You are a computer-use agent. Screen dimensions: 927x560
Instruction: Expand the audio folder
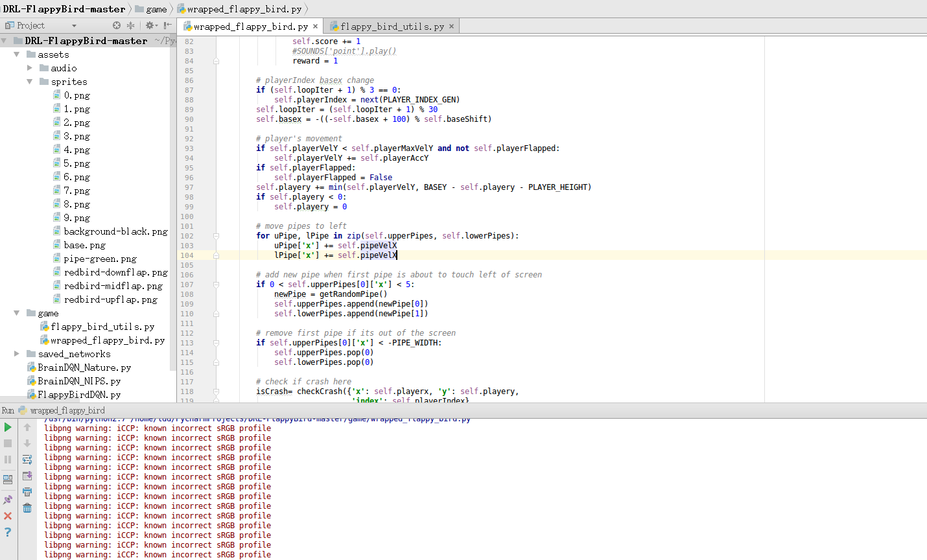30,68
